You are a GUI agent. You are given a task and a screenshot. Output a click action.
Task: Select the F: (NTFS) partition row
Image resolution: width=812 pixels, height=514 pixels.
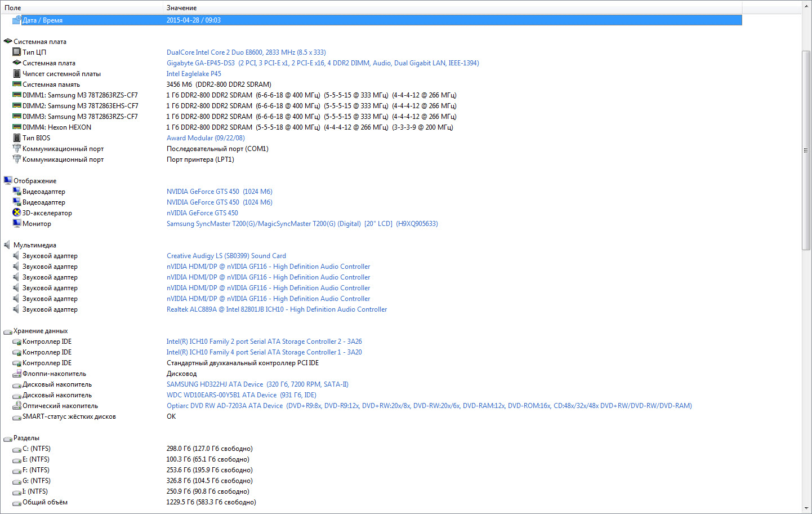[x=371, y=470]
